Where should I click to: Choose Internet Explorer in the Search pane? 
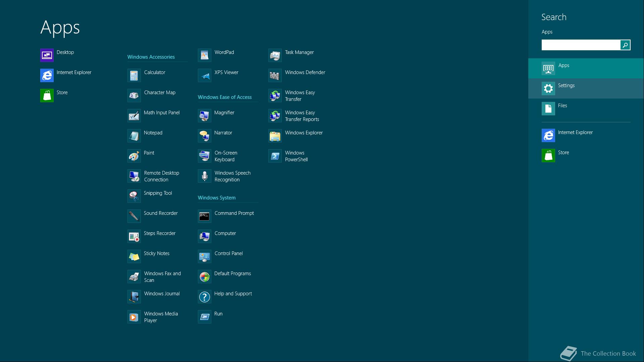[586, 135]
